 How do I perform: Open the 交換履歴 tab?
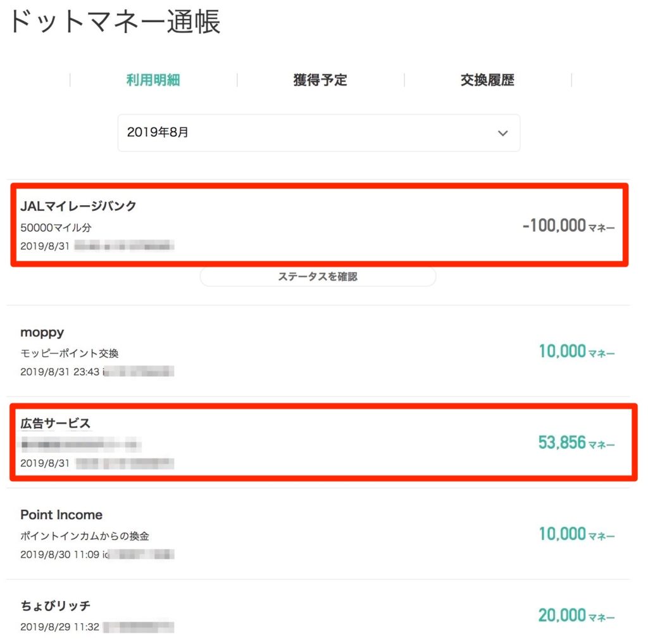pos(488,80)
